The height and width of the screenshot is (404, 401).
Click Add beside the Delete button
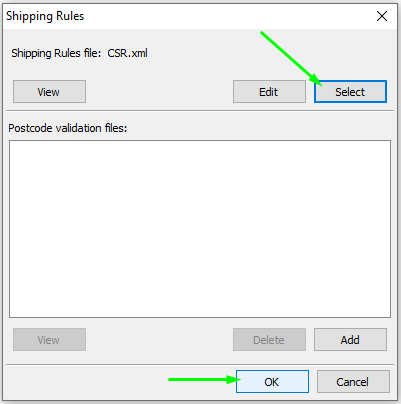[x=350, y=339]
